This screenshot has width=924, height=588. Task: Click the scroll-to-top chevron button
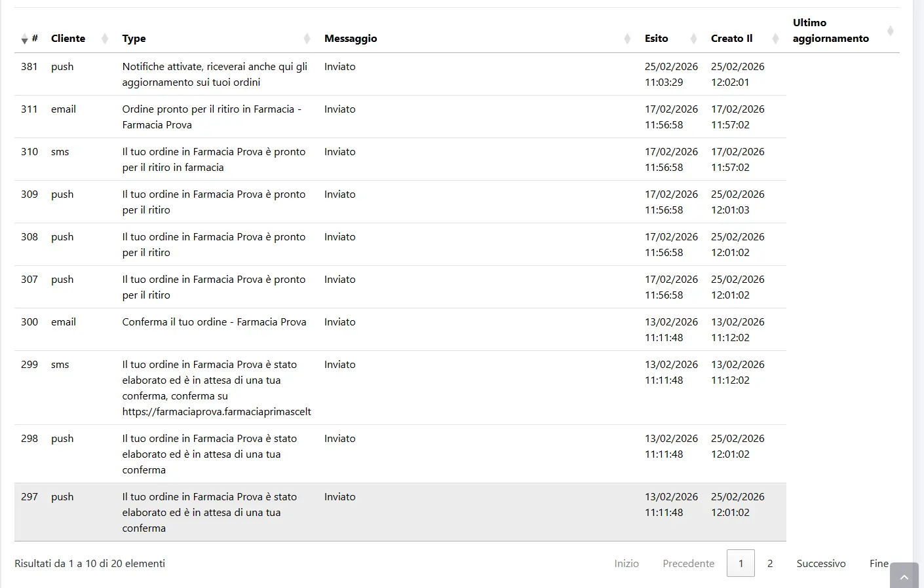point(904,576)
